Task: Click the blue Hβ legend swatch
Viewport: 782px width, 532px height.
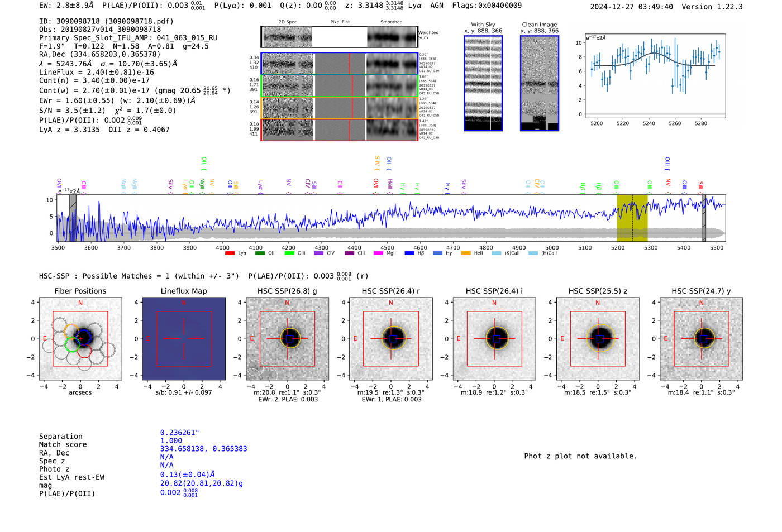Action: pyautogui.click(x=409, y=253)
